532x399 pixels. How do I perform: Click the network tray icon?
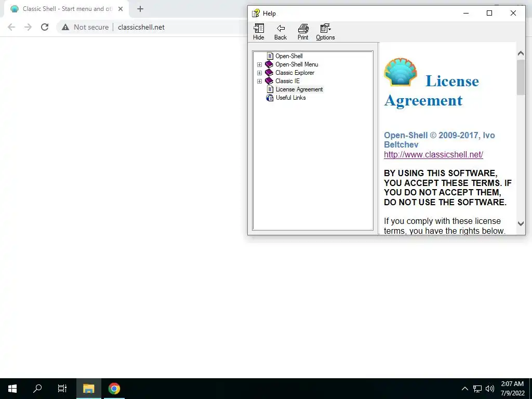pos(477,389)
